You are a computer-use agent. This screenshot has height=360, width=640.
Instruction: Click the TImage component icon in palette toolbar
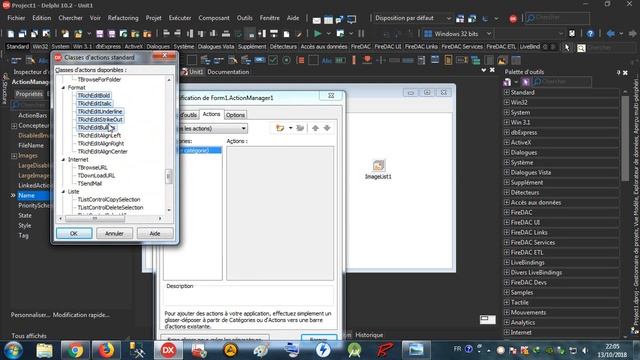pos(502,60)
